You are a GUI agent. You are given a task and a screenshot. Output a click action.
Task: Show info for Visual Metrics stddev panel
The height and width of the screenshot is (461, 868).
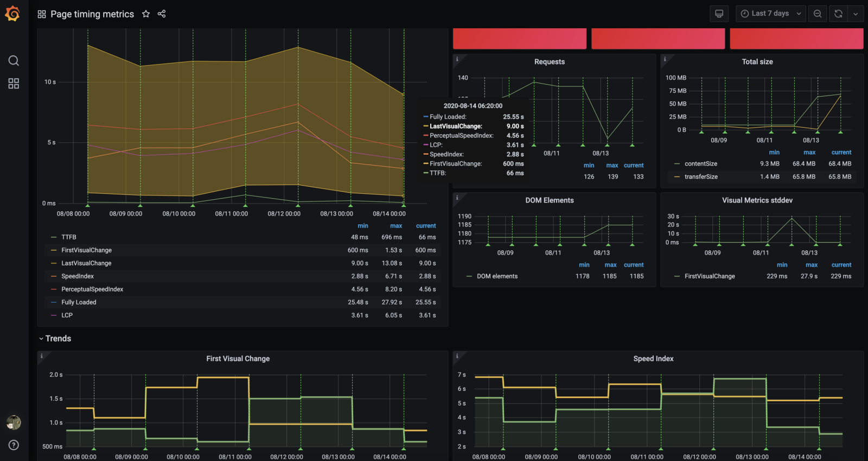[665, 198]
